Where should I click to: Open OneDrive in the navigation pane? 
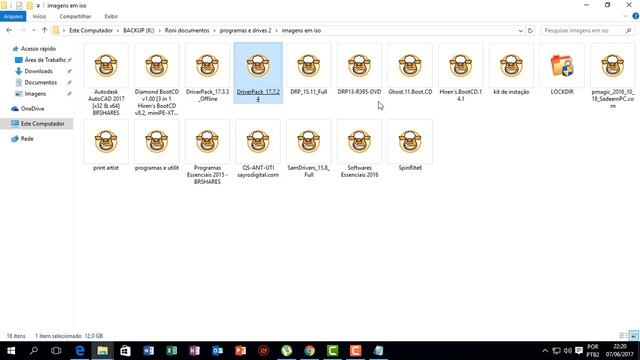pos(32,109)
